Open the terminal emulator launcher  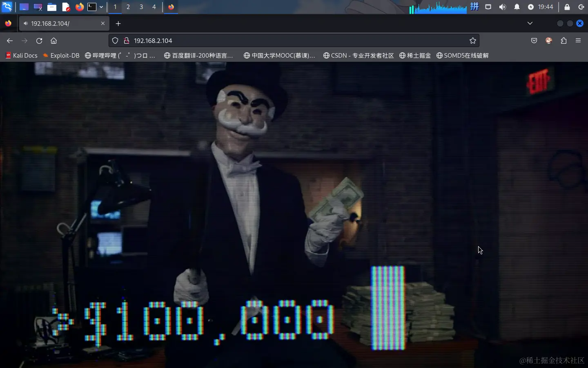tap(92, 7)
